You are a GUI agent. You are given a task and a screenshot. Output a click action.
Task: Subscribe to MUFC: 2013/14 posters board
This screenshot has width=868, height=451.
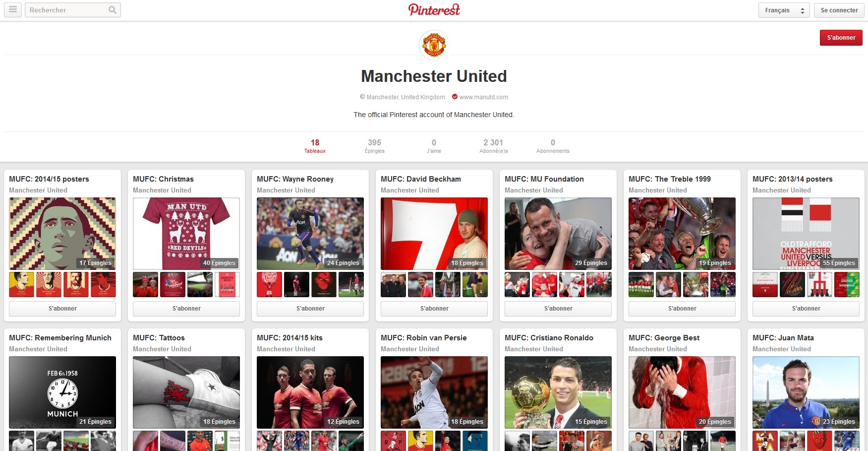click(x=806, y=309)
